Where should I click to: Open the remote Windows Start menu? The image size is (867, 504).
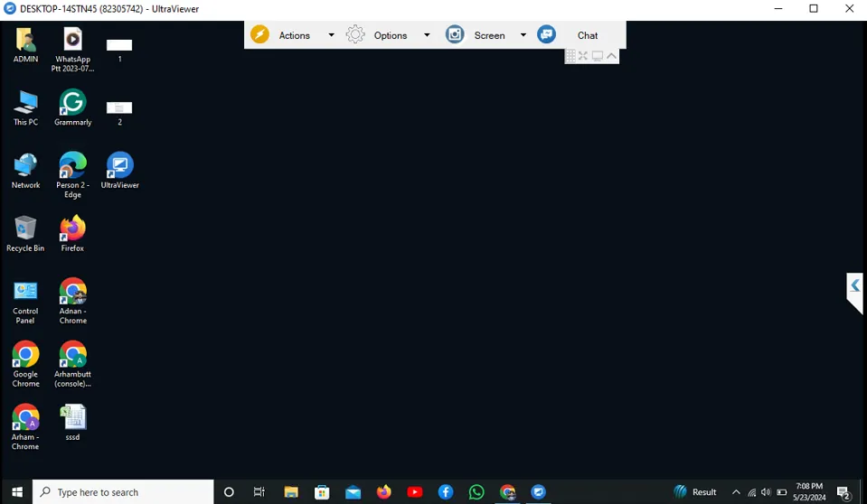[16, 492]
